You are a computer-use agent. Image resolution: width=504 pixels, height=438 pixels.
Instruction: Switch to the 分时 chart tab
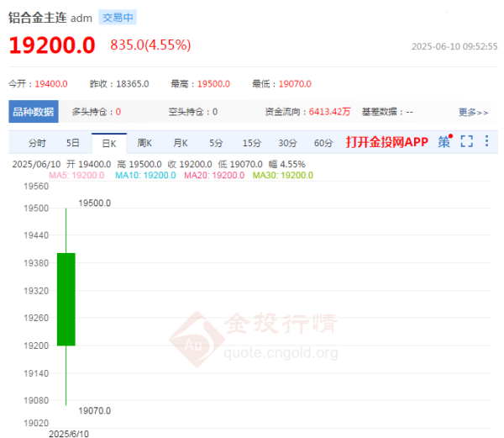tap(37, 143)
